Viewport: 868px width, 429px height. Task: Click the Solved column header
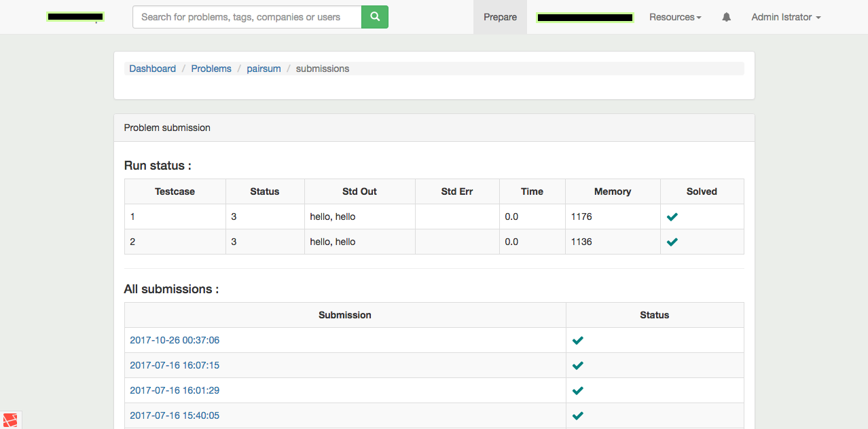[x=702, y=191]
